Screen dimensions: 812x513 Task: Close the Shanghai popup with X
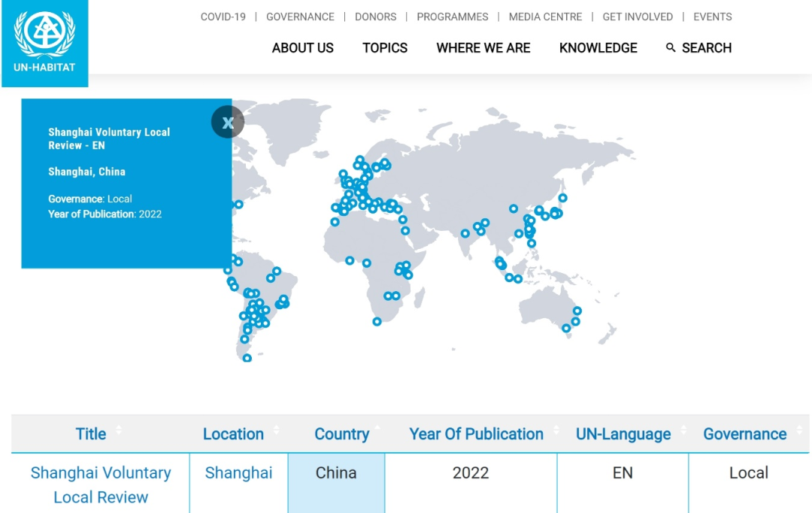[x=228, y=123]
